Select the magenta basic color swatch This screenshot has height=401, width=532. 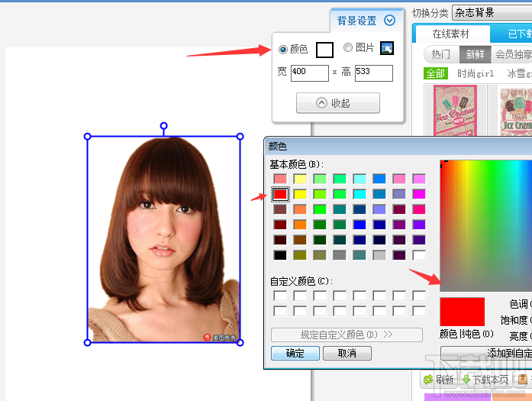[x=419, y=194]
